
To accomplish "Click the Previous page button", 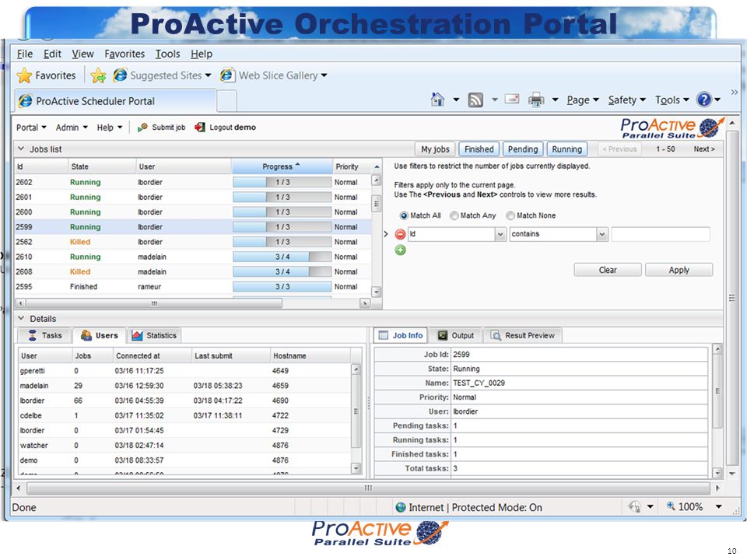I will click(x=619, y=149).
